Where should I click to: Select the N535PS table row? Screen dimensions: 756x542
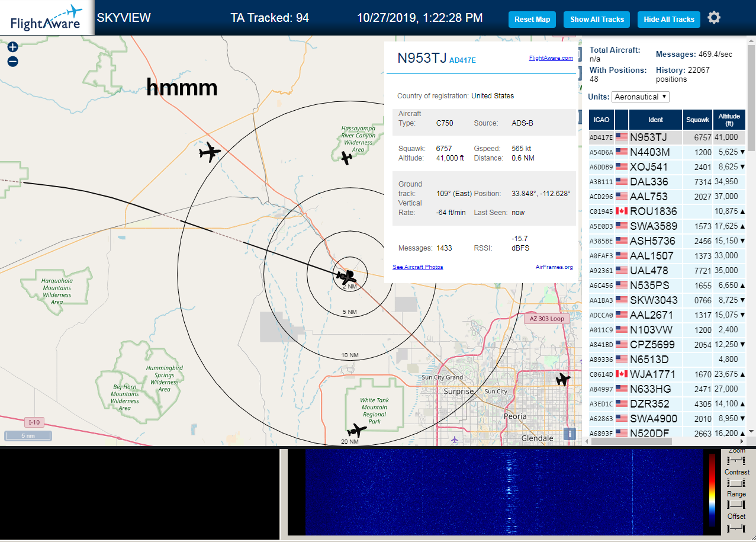click(x=667, y=285)
